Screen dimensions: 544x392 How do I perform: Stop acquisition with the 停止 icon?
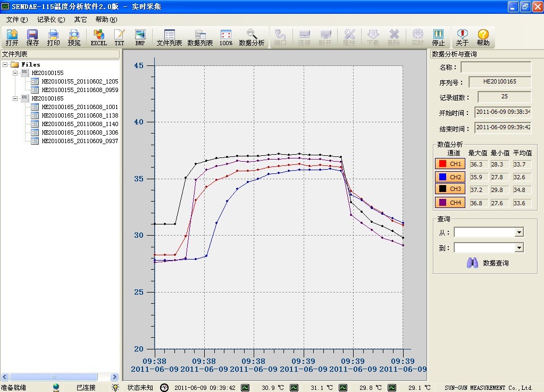pos(438,37)
